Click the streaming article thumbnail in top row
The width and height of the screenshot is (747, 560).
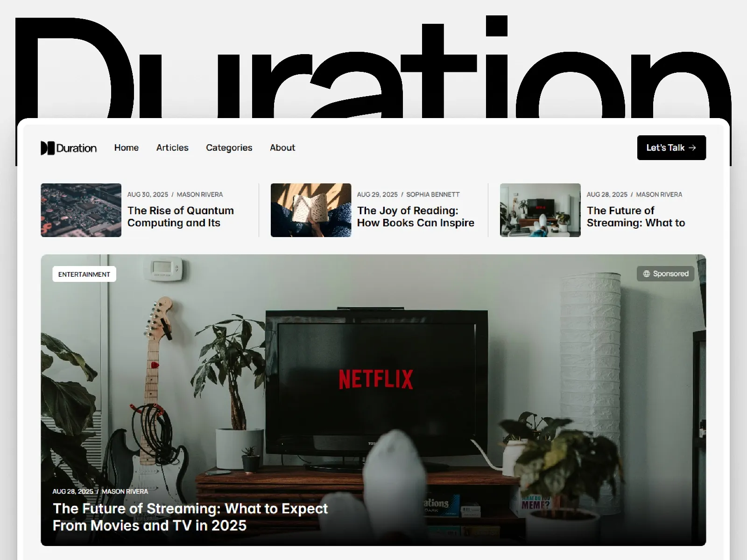point(540,210)
